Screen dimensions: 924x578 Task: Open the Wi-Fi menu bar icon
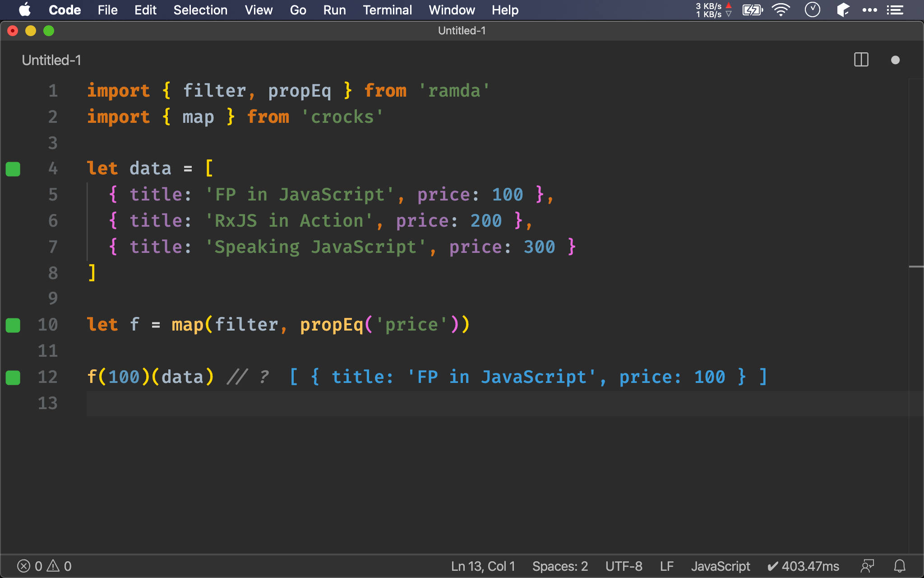(x=781, y=10)
